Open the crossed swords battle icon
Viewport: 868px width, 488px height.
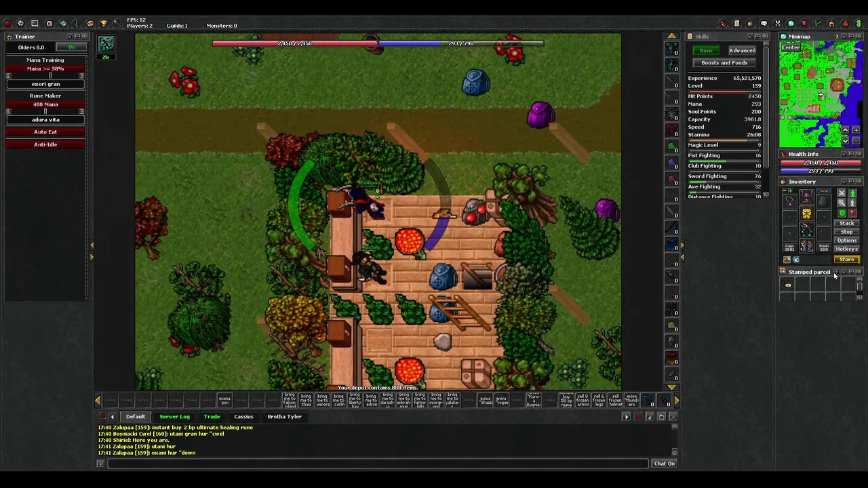pos(778,24)
